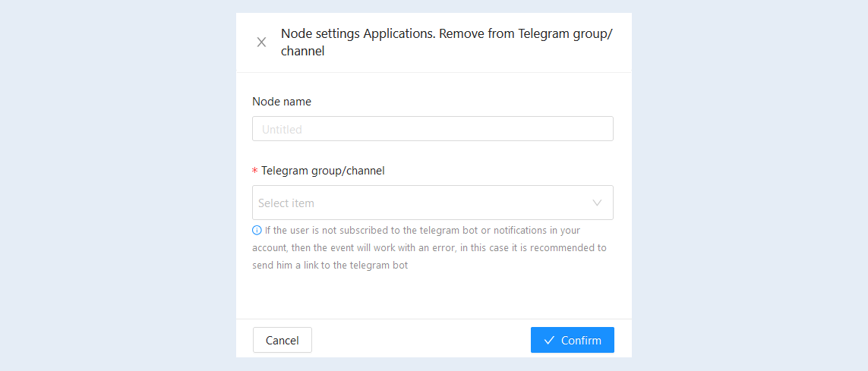Focus the Node name input field
The image size is (868, 371).
pos(432,128)
